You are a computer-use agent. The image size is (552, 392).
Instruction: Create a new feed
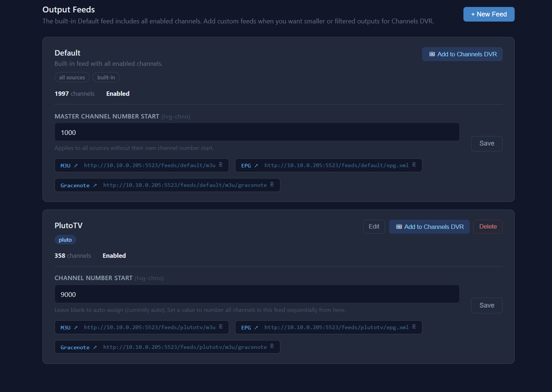click(x=489, y=14)
